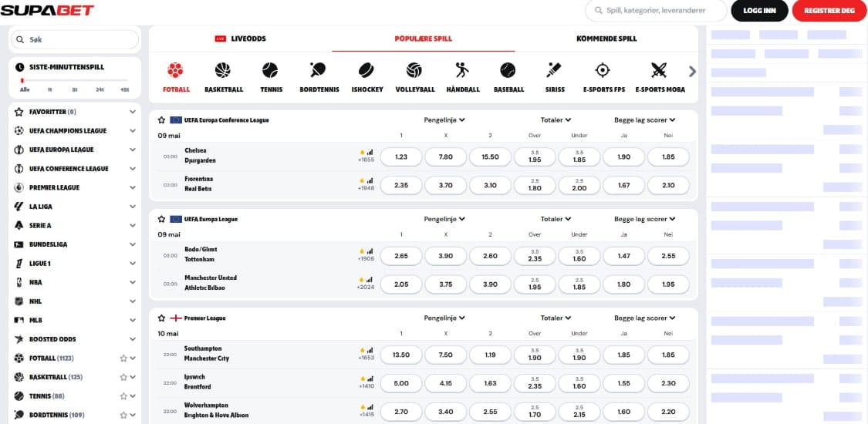Open the Manchester United vs Athletic Bilbao match
The height and width of the screenshot is (424, 868).
[x=211, y=282]
